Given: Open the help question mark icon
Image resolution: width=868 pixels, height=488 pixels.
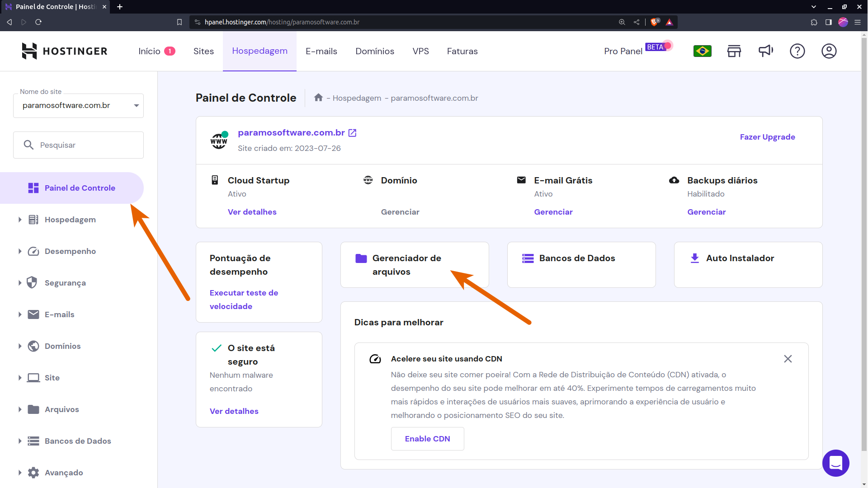Looking at the screenshot, I should [x=797, y=51].
